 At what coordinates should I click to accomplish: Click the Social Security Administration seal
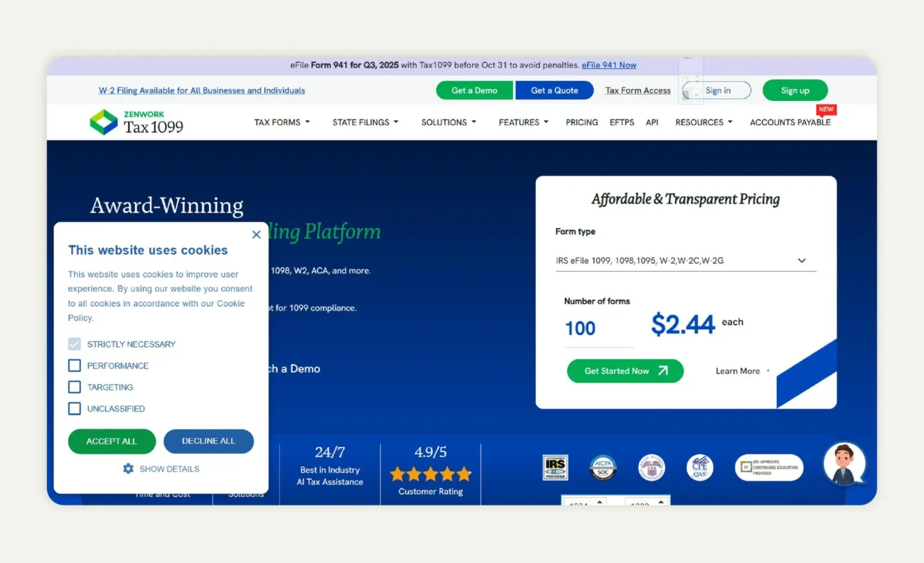[652, 468]
